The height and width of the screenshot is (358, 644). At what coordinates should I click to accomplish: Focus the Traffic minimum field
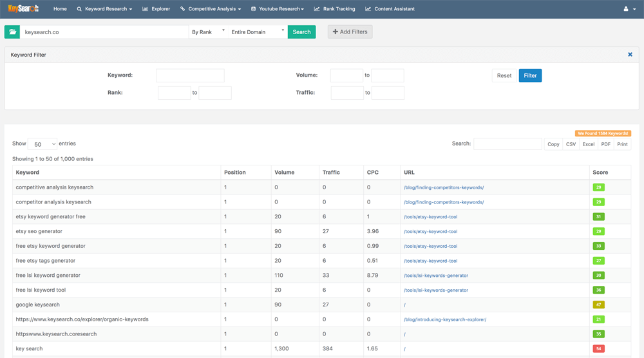(x=347, y=93)
